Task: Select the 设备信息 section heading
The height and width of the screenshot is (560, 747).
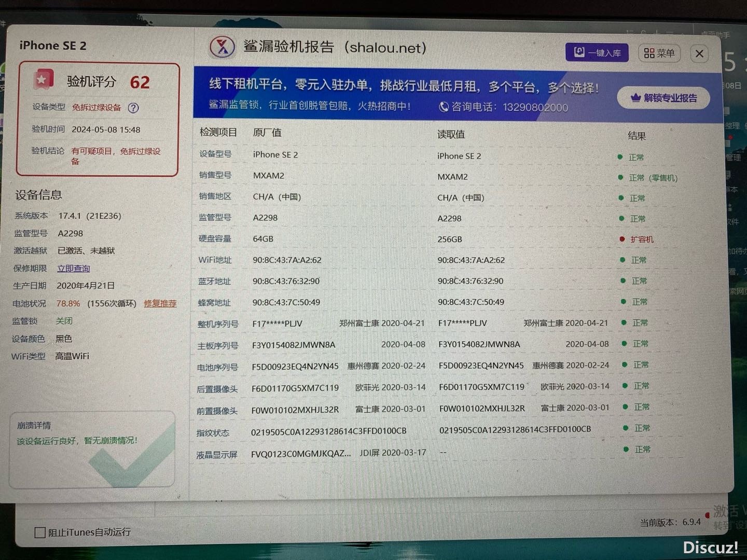Action: pyautogui.click(x=38, y=195)
